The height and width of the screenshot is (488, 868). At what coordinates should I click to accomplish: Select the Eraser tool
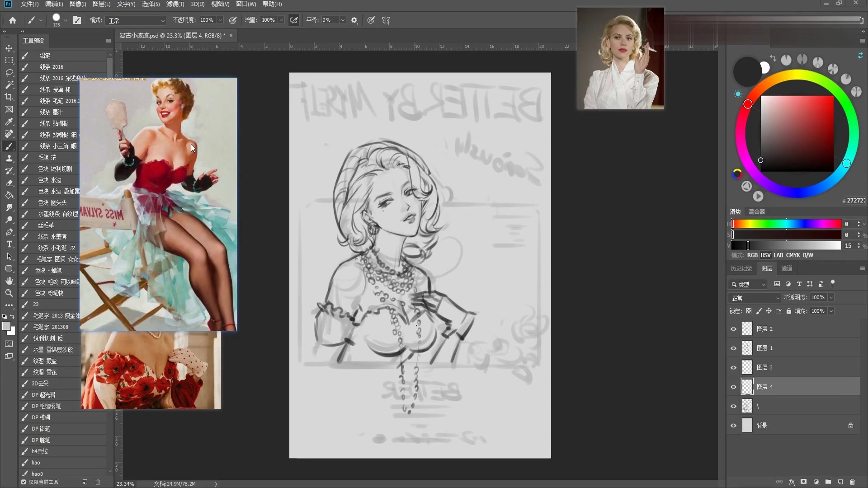pyautogui.click(x=9, y=183)
